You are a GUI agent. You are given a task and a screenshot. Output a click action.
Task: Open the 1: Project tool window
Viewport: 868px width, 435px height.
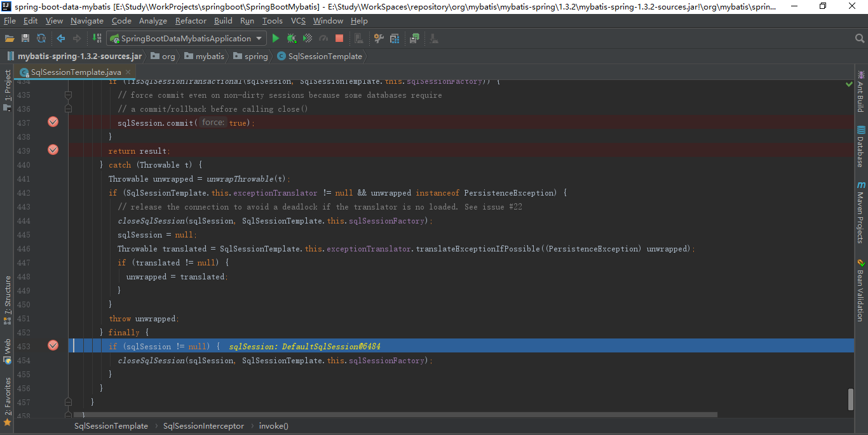click(x=8, y=90)
